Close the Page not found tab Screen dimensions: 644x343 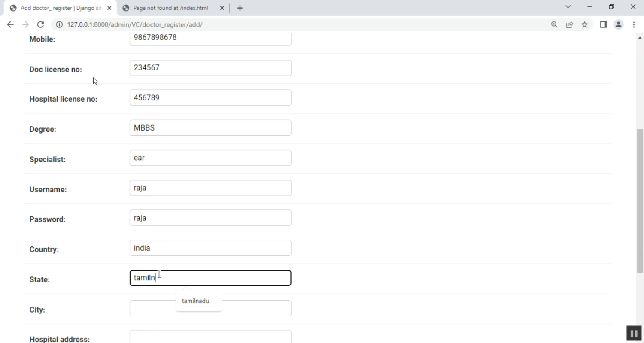(222, 8)
